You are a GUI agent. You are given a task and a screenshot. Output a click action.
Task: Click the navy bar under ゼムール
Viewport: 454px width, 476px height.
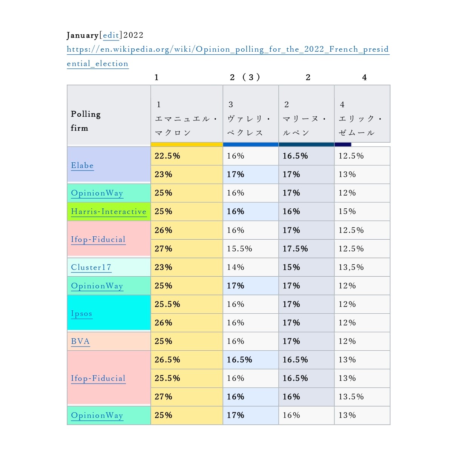(x=343, y=145)
